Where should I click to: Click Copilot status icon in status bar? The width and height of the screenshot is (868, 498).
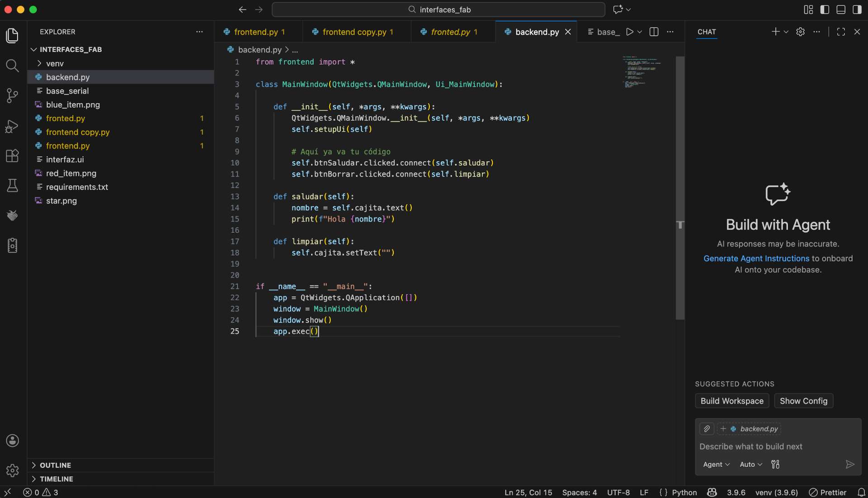coord(712,493)
